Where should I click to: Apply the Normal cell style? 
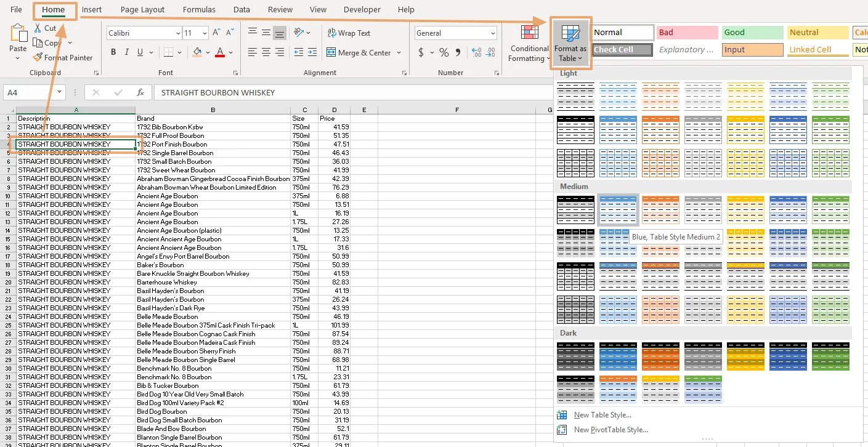(x=623, y=33)
